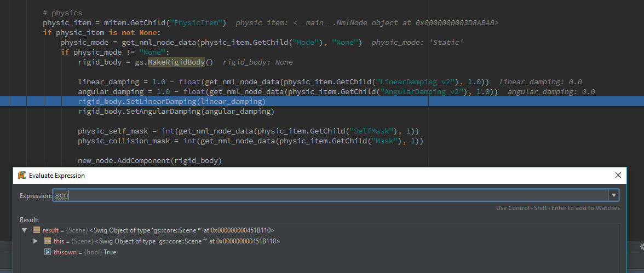644x273 pixels.
Task: Close the Evaluate Expression dialog
Action: tap(618, 175)
